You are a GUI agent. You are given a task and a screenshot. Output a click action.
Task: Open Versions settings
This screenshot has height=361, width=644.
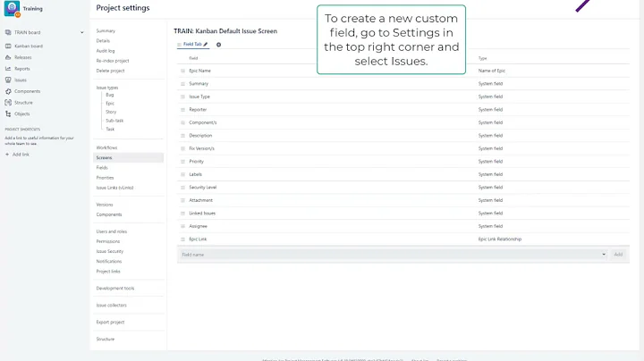click(105, 205)
